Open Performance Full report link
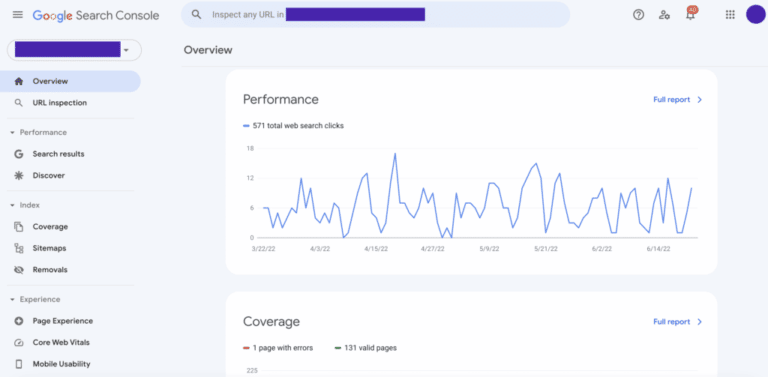Image resolution: width=768 pixels, height=377 pixels. tap(672, 100)
